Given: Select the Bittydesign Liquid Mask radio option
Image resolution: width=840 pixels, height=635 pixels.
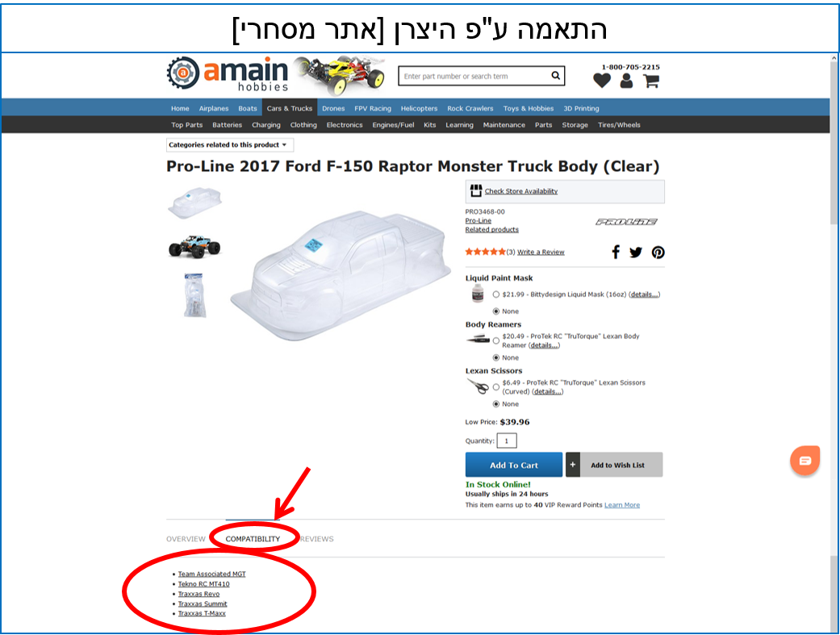Looking at the screenshot, I should tap(496, 295).
